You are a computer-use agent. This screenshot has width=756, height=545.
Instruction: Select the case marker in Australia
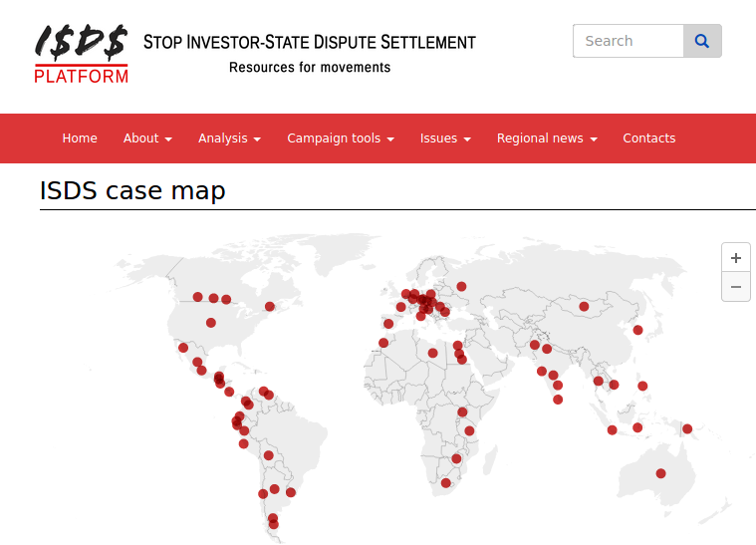(x=660, y=473)
